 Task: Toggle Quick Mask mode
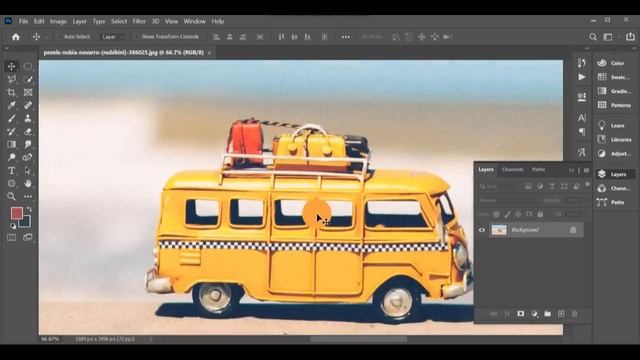(11, 238)
